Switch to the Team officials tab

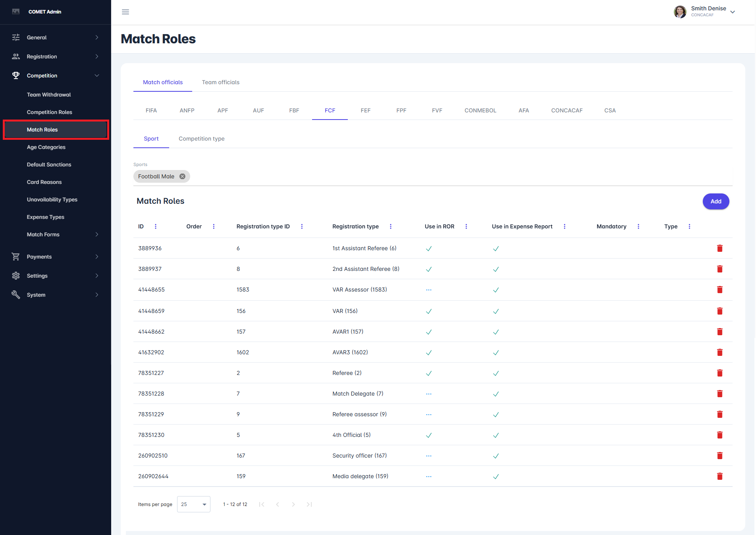(221, 82)
